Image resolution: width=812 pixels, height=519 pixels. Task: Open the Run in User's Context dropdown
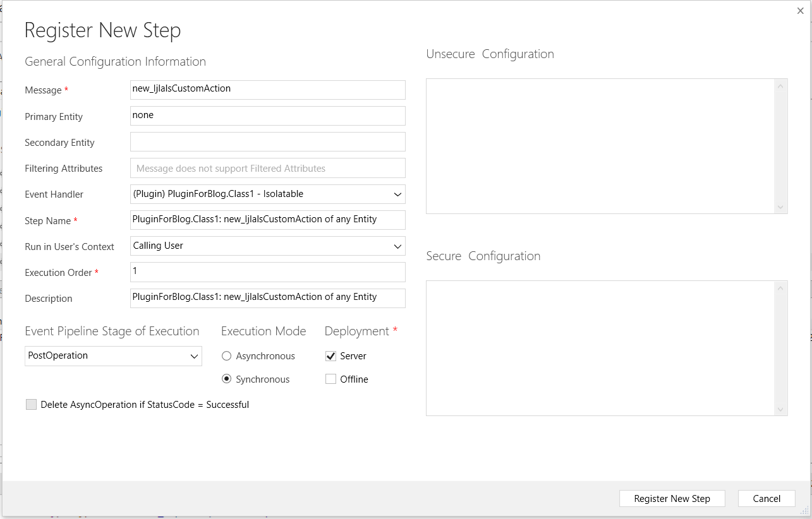tap(397, 246)
